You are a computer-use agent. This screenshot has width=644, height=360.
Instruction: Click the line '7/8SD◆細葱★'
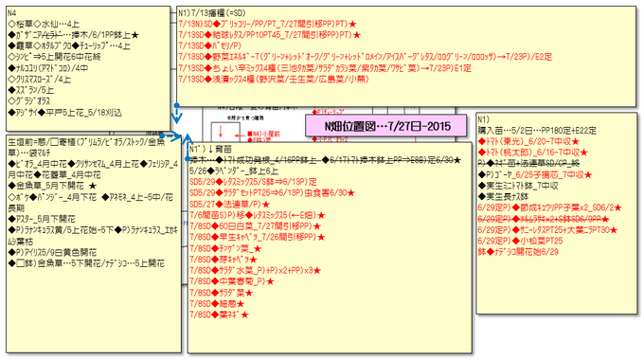point(217,304)
